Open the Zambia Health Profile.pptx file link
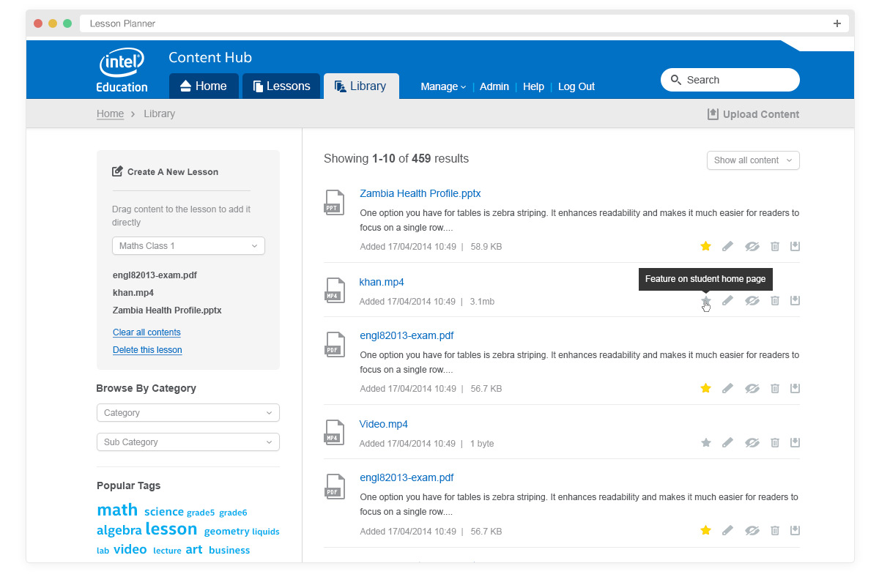 pos(420,193)
